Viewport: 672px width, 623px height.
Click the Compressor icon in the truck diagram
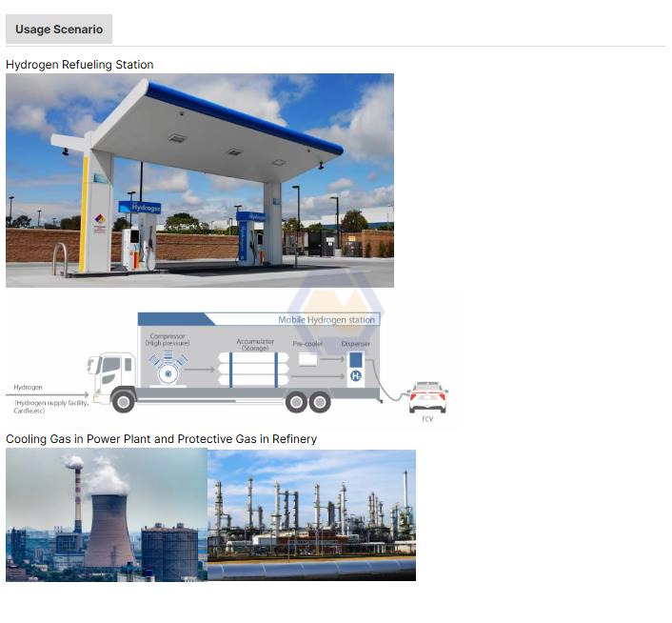pyautogui.click(x=168, y=368)
